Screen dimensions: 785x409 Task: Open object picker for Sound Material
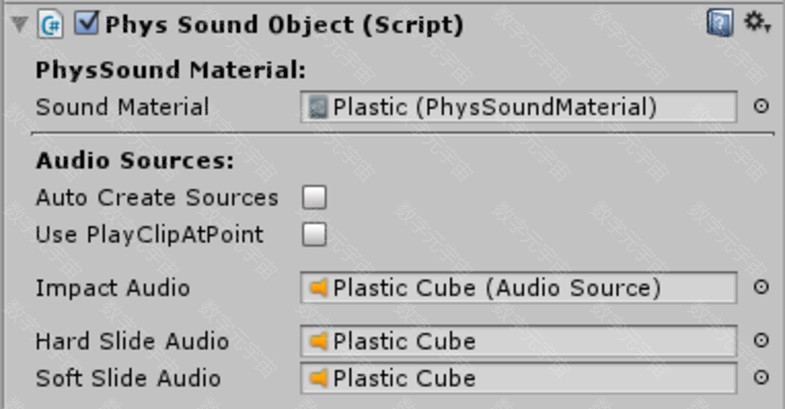coord(761,106)
